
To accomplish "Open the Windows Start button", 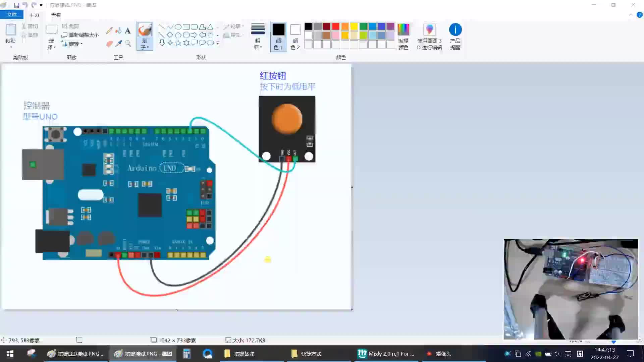I will tap(10, 354).
